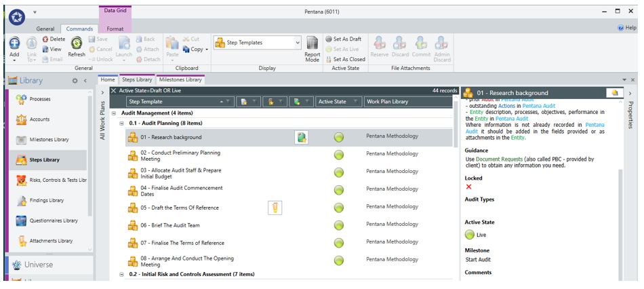Click the document icon on Research background row

(302, 137)
